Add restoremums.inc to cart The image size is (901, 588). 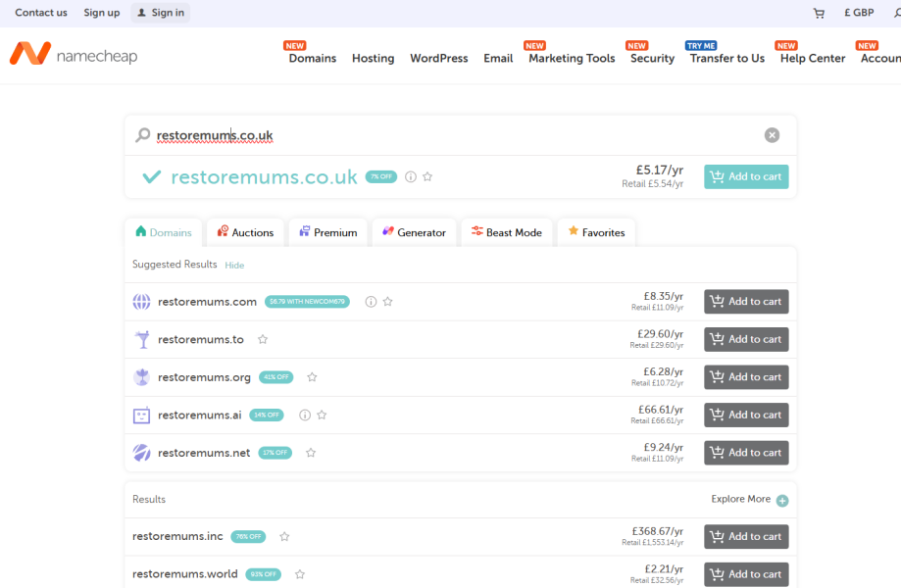pos(746,536)
